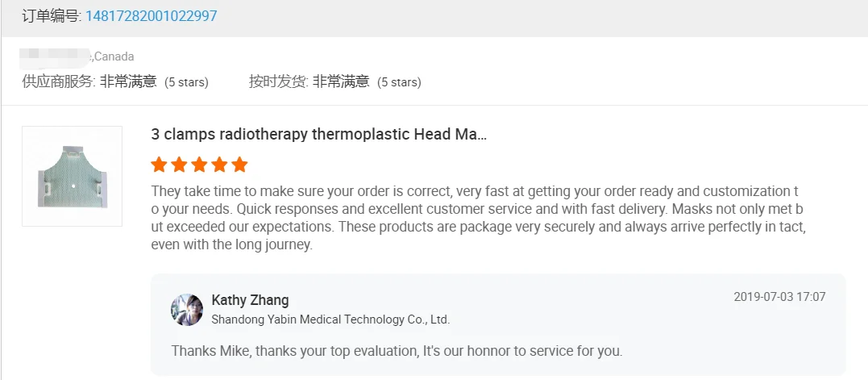Open the 3 clamps radiotherapy product title
The width and height of the screenshot is (868, 380).
tap(318, 135)
